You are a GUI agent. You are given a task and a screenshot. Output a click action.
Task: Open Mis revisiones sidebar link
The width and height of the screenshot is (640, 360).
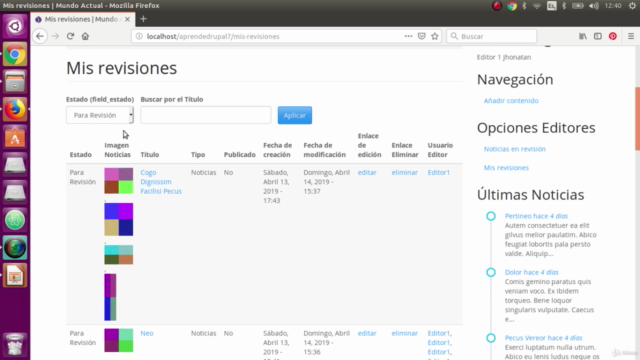(506, 168)
